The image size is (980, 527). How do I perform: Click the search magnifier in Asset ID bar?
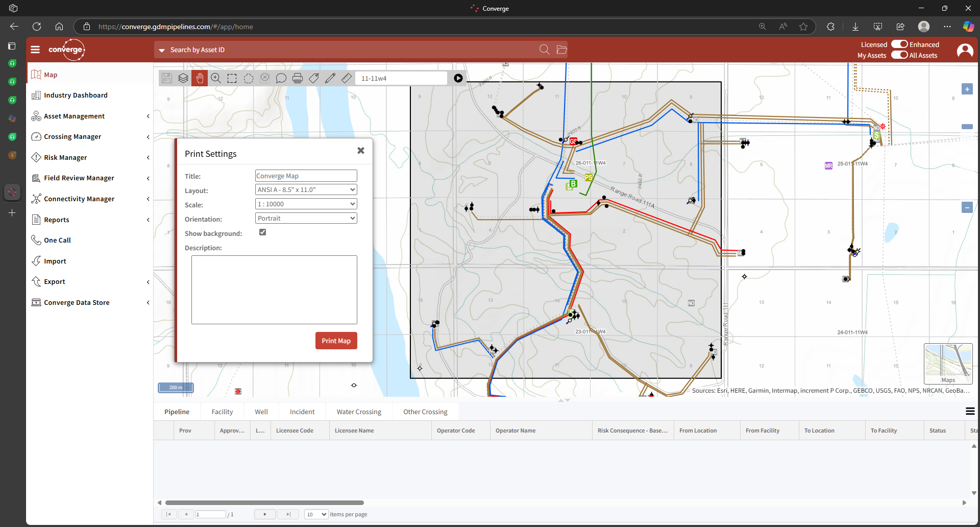(x=545, y=50)
